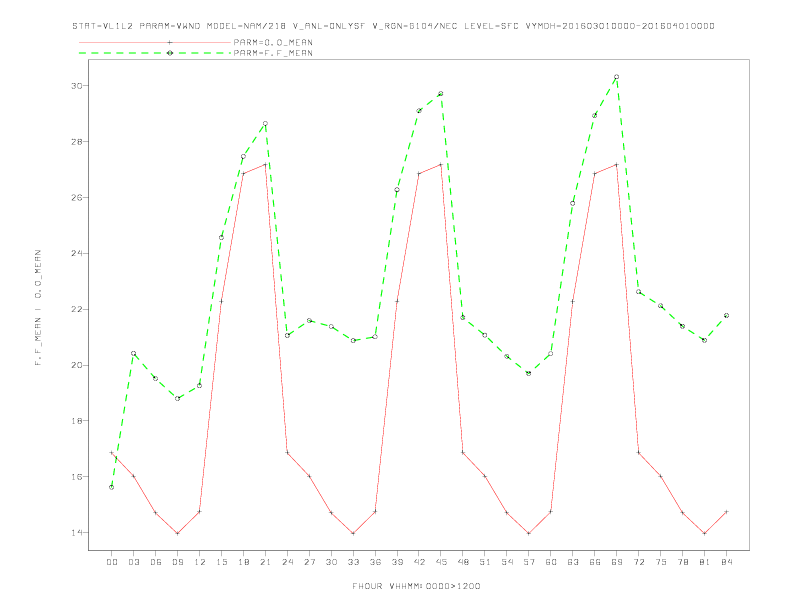The width and height of the screenshot is (792, 612).
Task: Select red O.O_MEAN minimum marker at hour 81
Action: [x=705, y=533]
